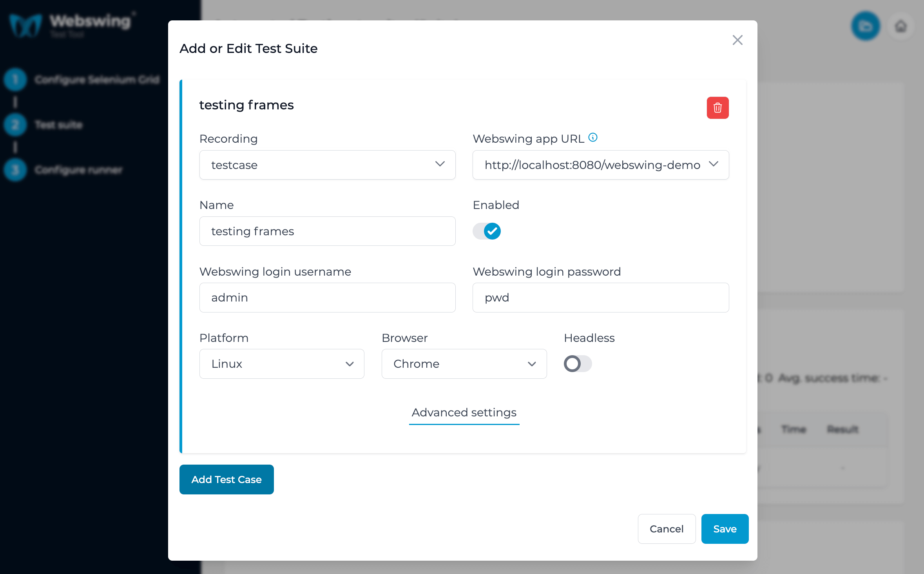
Task: Delete the testing frames test case
Action: [x=717, y=108]
